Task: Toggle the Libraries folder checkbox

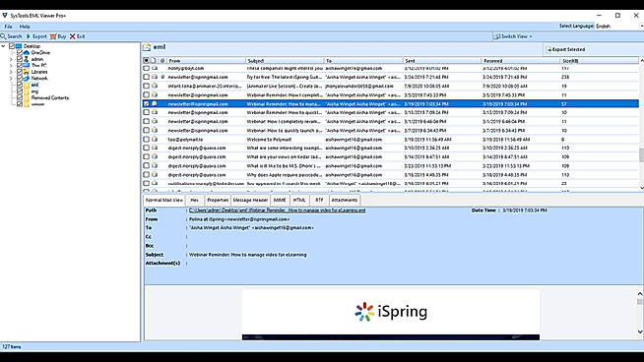Action: tap(20, 72)
